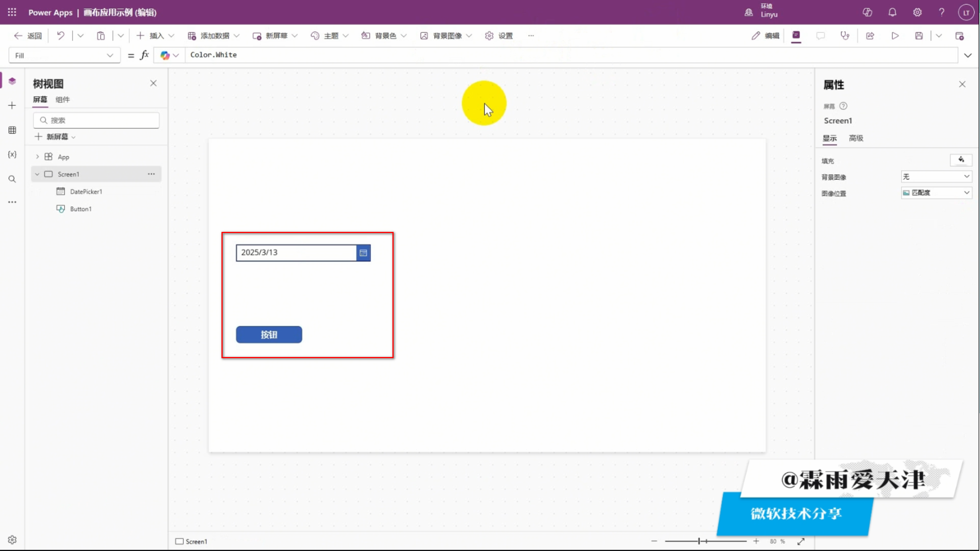Open the 背景图像 dropdown set to 无
This screenshot has width=980, height=551.
click(936, 176)
